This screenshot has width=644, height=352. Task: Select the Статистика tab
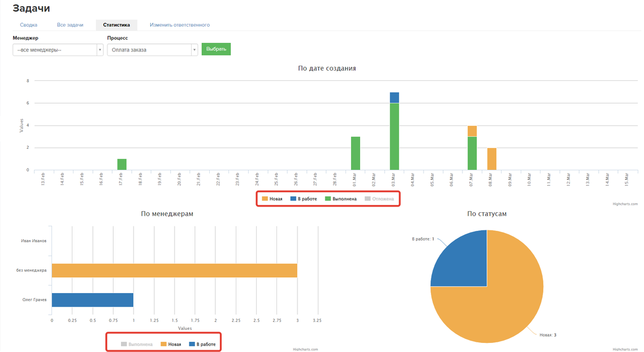[x=116, y=25]
